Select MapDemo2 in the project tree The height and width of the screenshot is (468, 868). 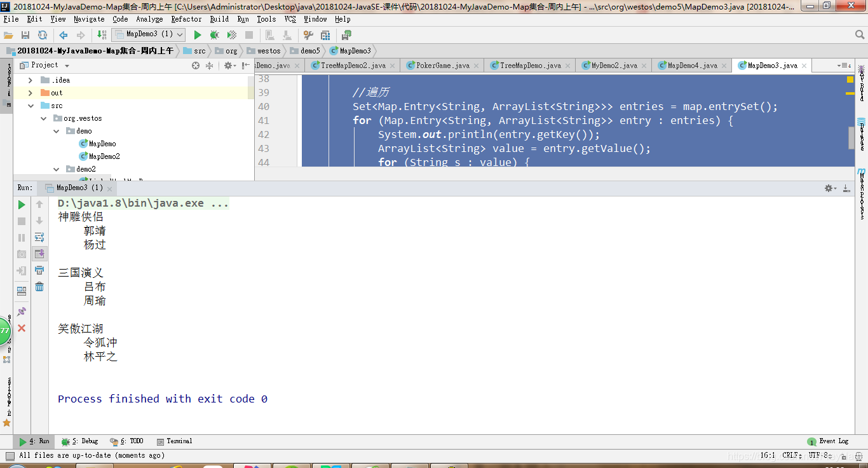104,156
